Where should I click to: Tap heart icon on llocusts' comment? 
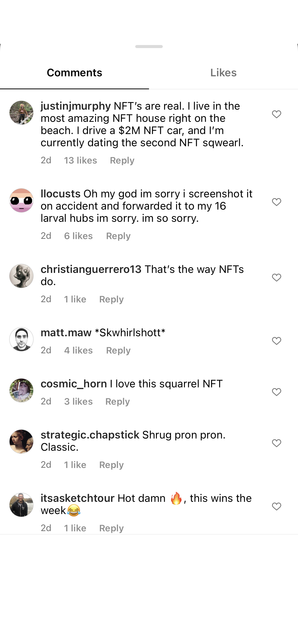tap(276, 202)
